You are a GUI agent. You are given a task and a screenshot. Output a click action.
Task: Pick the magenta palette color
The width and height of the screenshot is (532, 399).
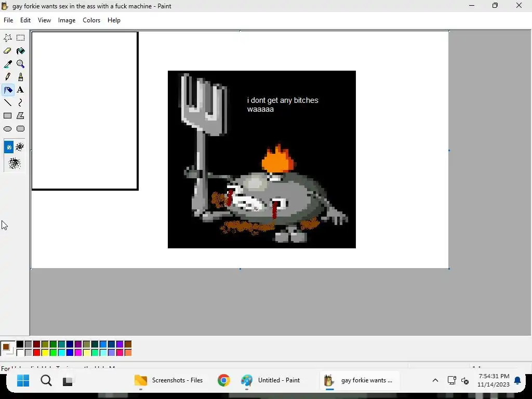click(78, 353)
